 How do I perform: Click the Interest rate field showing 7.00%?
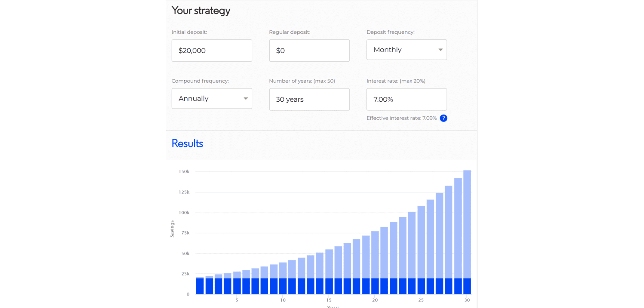coord(406,99)
